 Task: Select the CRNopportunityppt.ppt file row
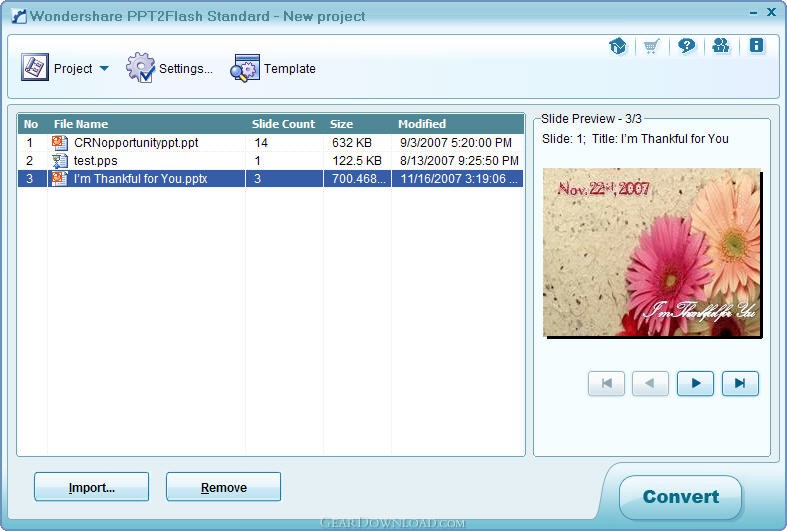tap(271, 143)
